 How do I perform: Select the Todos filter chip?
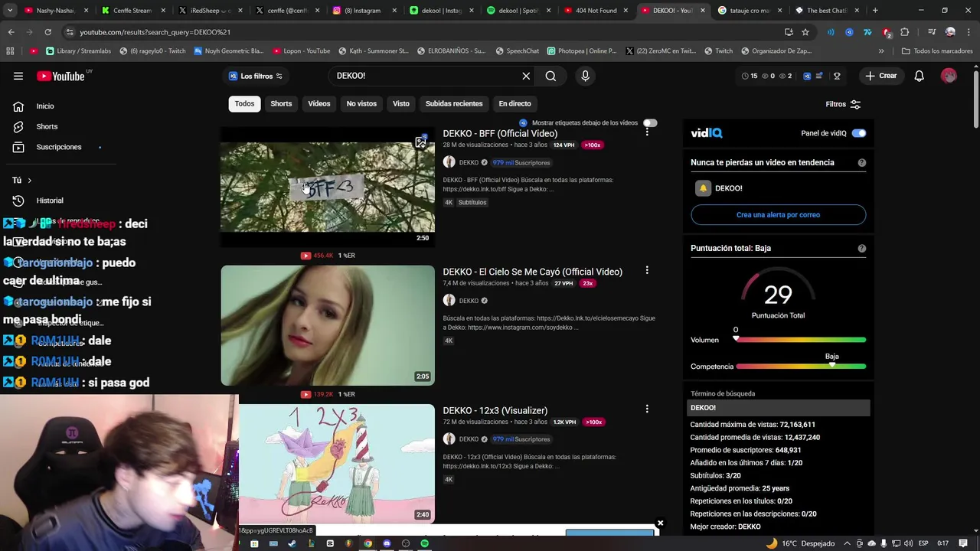244,103
